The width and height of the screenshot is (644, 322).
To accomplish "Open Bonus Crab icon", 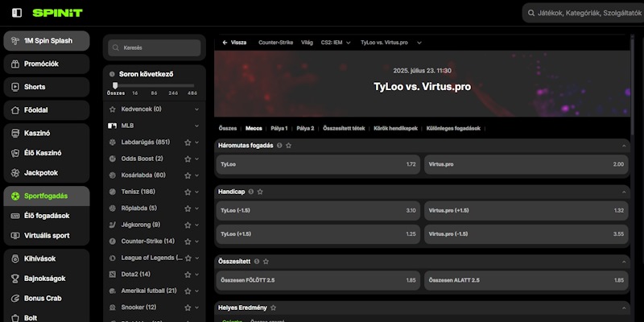I will click(x=15, y=298).
